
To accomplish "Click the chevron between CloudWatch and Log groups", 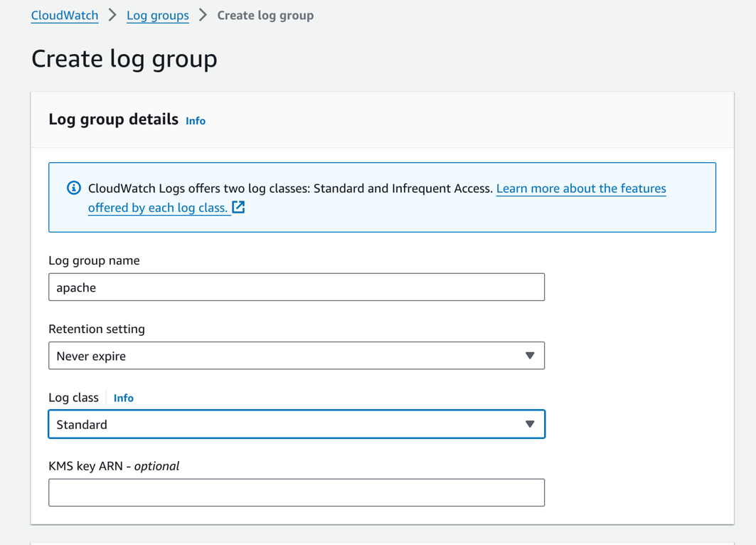I will pyautogui.click(x=112, y=15).
